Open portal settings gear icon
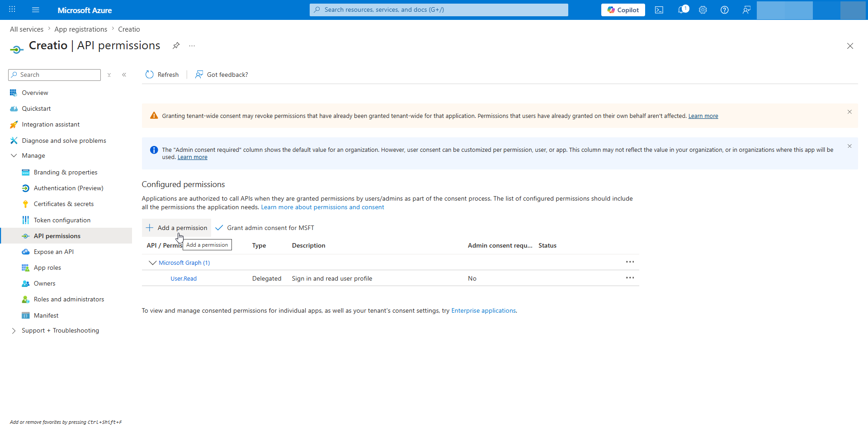This screenshot has width=868, height=427. click(x=703, y=10)
